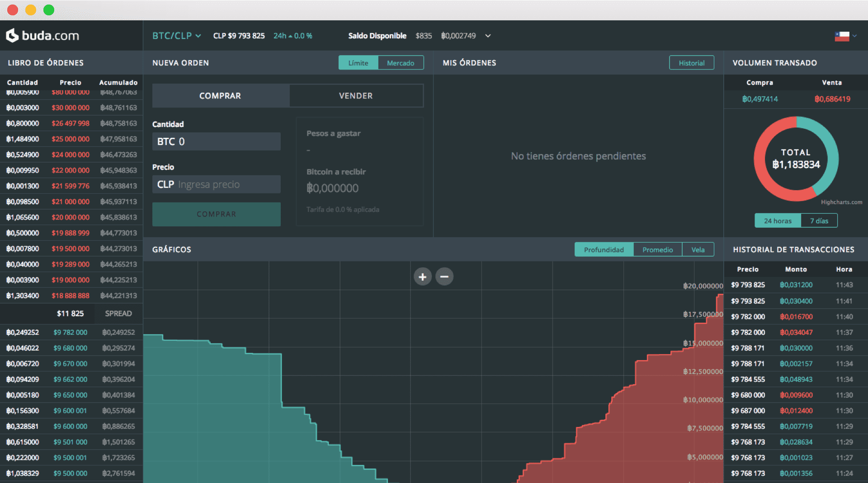Switch order type to Límite
The image size is (868, 483).
click(358, 63)
